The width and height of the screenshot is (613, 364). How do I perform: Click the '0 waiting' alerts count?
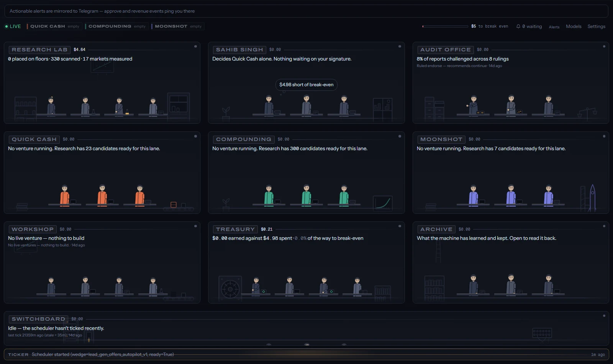[x=532, y=26]
